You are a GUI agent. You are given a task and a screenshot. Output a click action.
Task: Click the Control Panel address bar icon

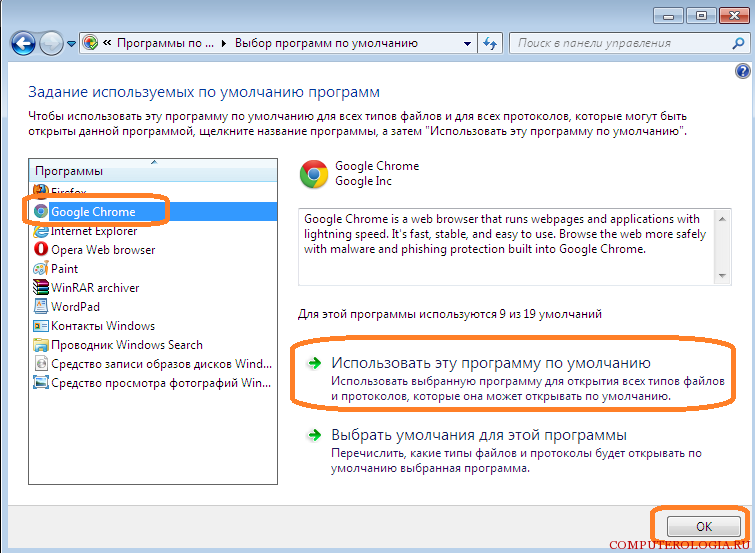pos(91,43)
